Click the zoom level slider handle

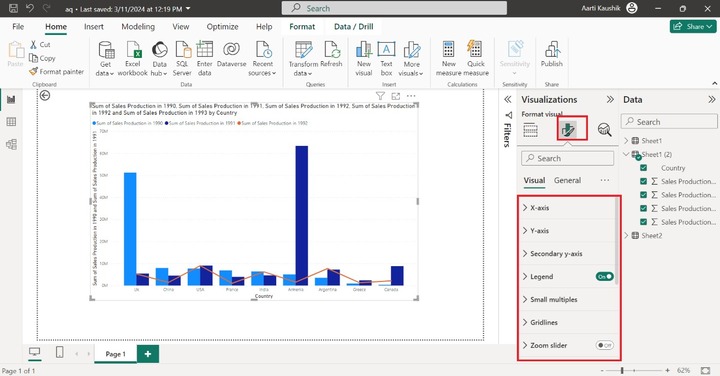pos(622,370)
